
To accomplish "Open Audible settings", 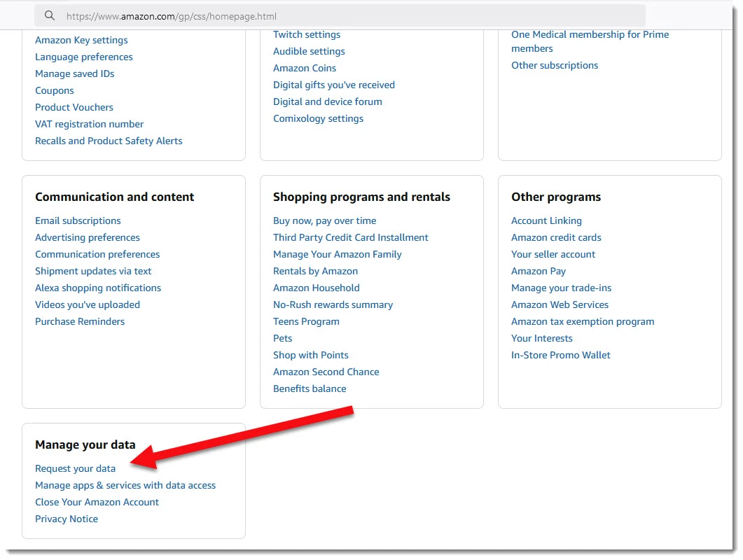I will click(309, 52).
